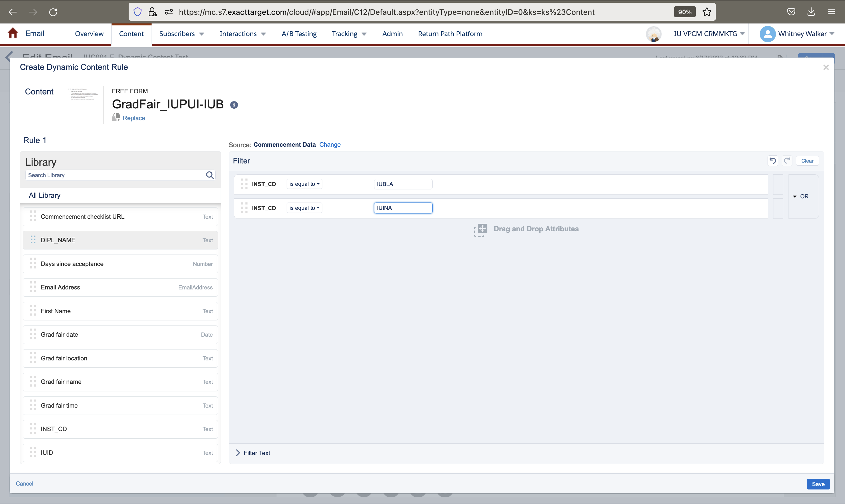Open browser downloads icon

(x=811, y=12)
